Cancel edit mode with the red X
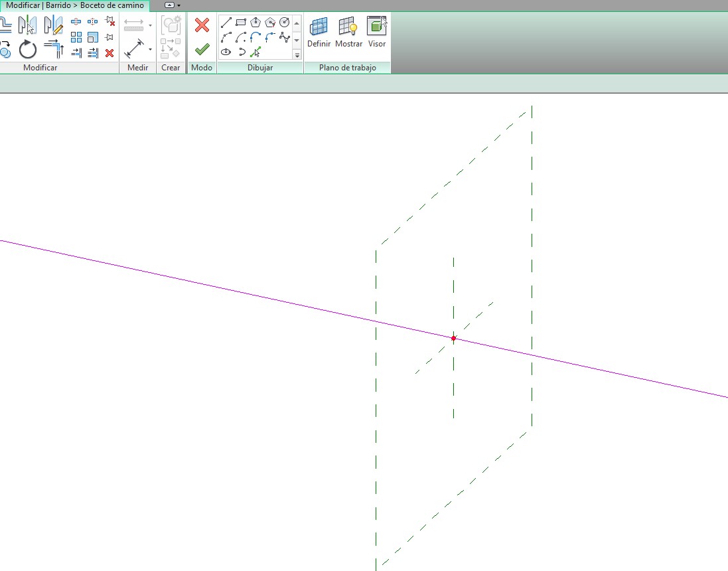The image size is (728, 571). (x=202, y=25)
